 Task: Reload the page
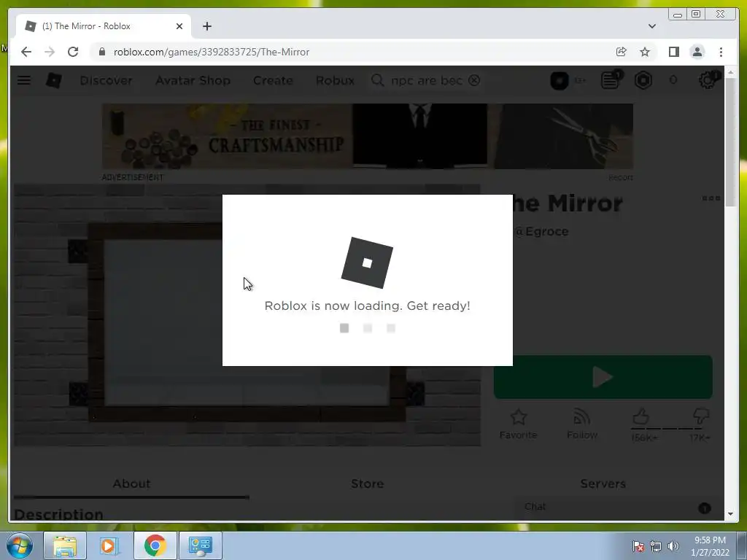pos(73,52)
